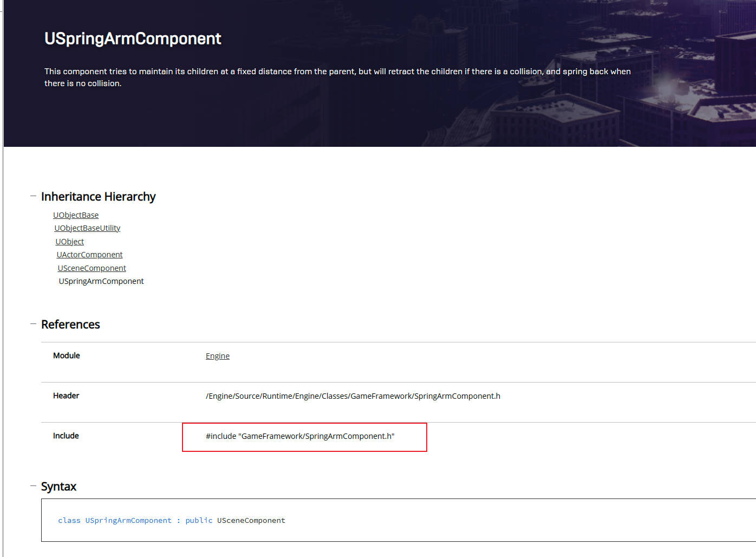The height and width of the screenshot is (557, 756).
Task: Open the USceneComponent hierarchy link
Action: [x=92, y=268]
